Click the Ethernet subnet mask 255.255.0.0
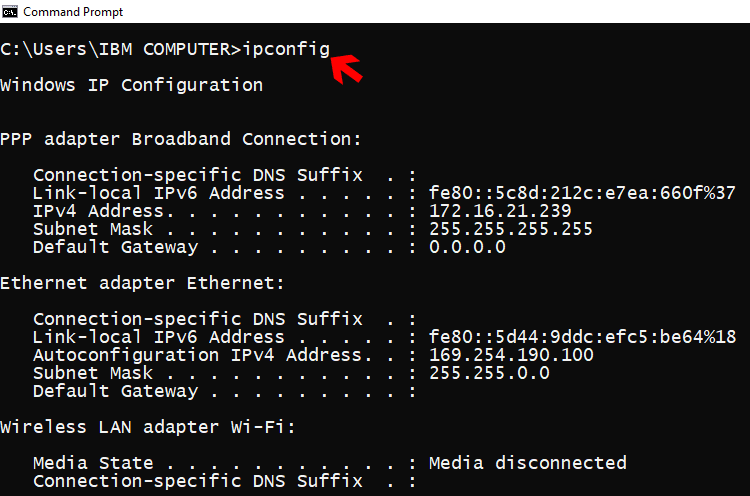The height and width of the screenshot is (496, 750). [x=489, y=373]
